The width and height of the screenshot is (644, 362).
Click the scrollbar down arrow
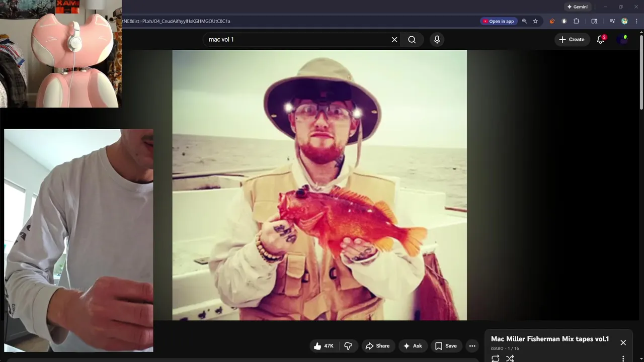pyautogui.click(x=641, y=358)
